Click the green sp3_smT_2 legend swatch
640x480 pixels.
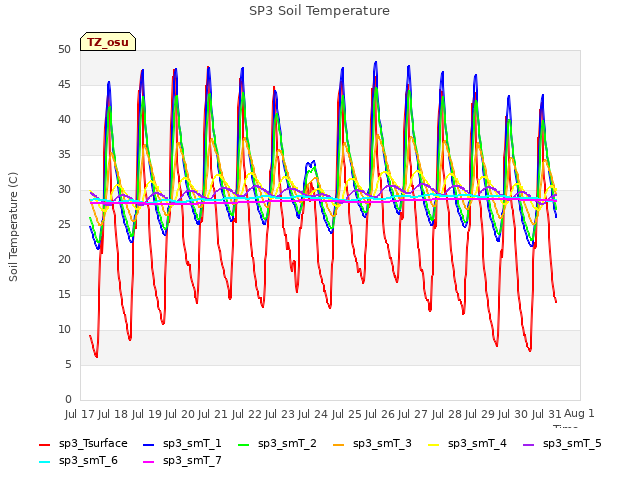(244, 444)
